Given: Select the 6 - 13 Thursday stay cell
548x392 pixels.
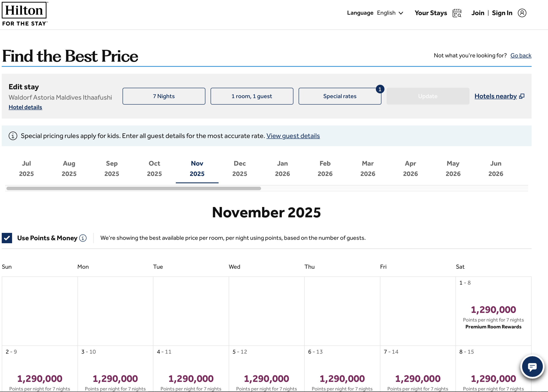Looking at the screenshot, I should (342, 369).
